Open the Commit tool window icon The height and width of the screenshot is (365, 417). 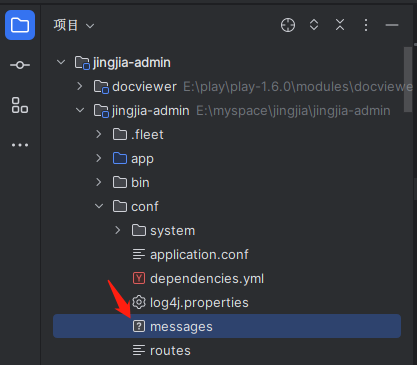click(x=20, y=65)
